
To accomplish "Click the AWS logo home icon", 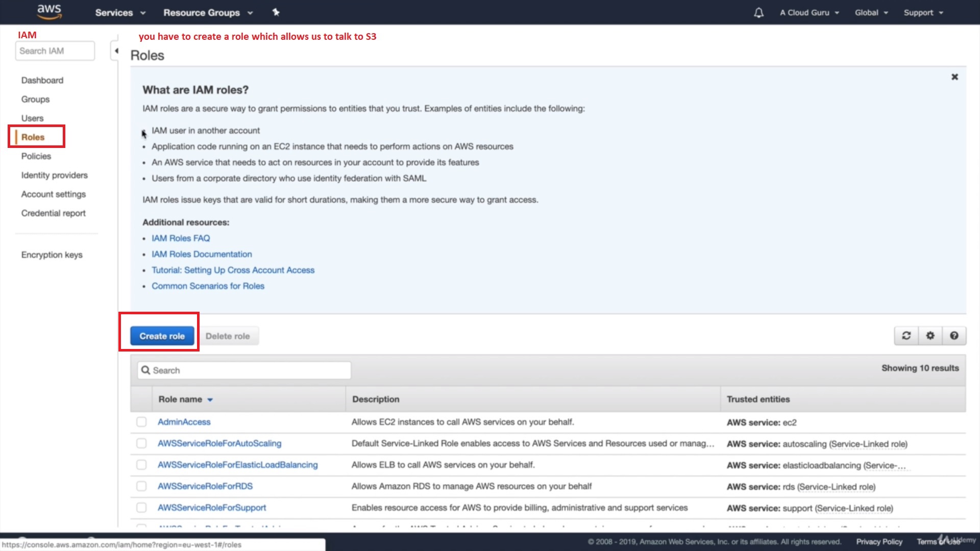I will pos(49,12).
